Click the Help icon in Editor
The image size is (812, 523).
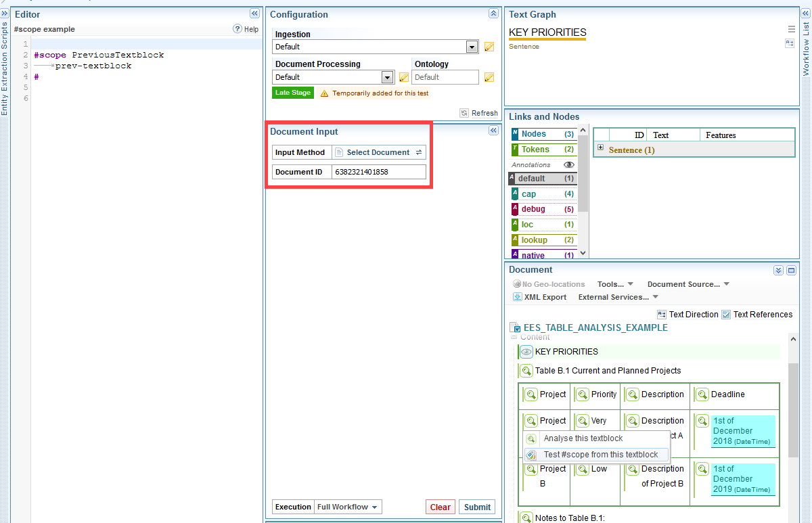[238, 29]
